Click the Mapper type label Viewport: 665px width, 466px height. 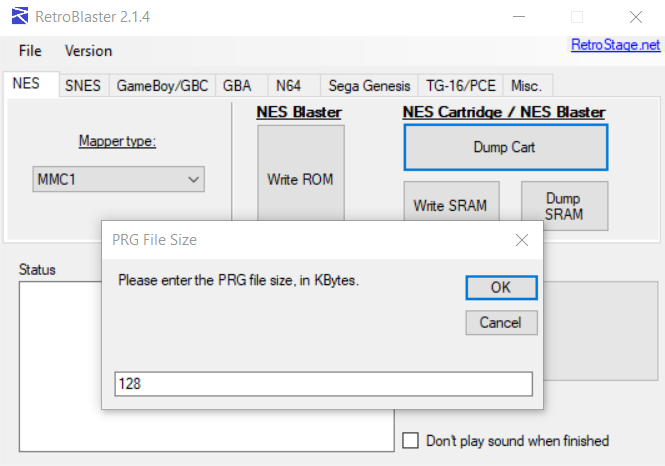point(117,141)
